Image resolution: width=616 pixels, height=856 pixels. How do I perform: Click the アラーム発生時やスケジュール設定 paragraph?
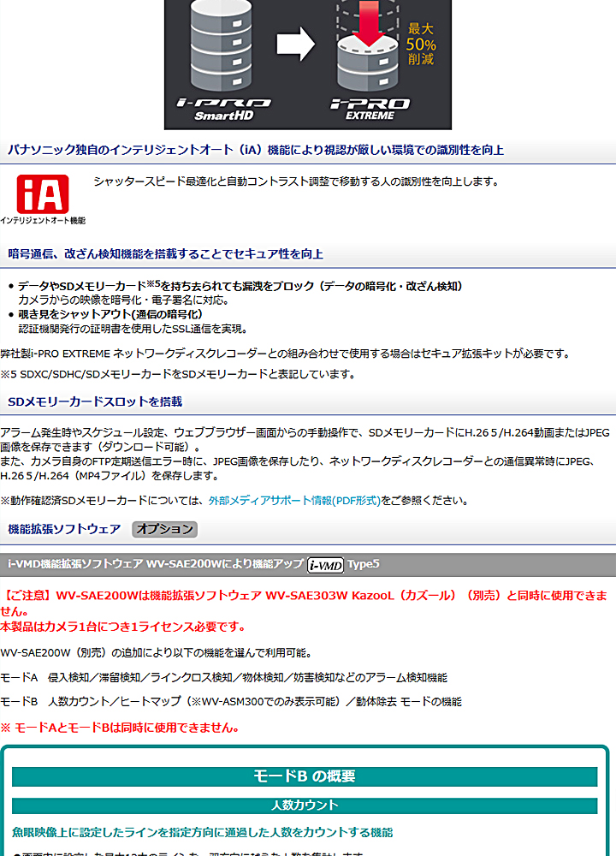coord(305,440)
